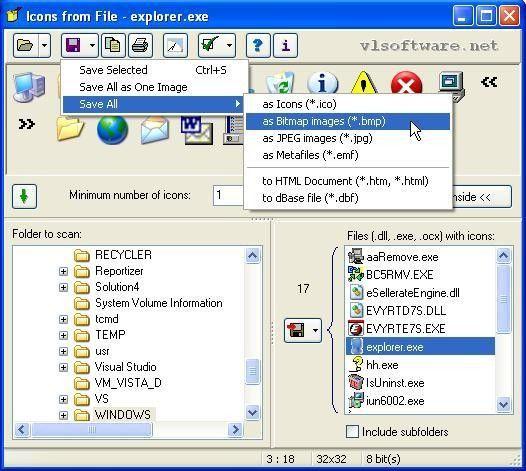Select the globe icon thumbnail
The image size is (526, 471).
point(112,129)
